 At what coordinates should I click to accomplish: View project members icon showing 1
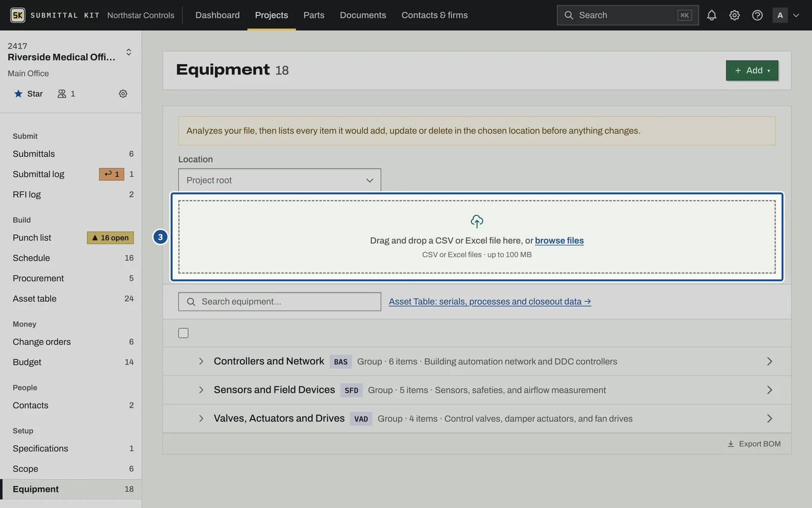66,93
